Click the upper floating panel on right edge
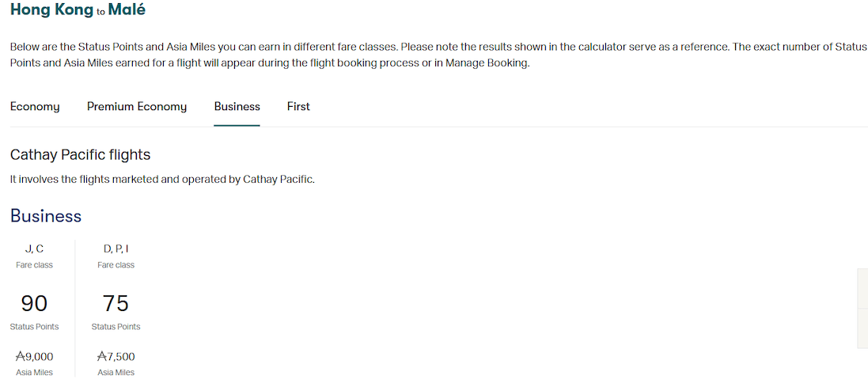The width and height of the screenshot is (868, 383). point(862,289)
